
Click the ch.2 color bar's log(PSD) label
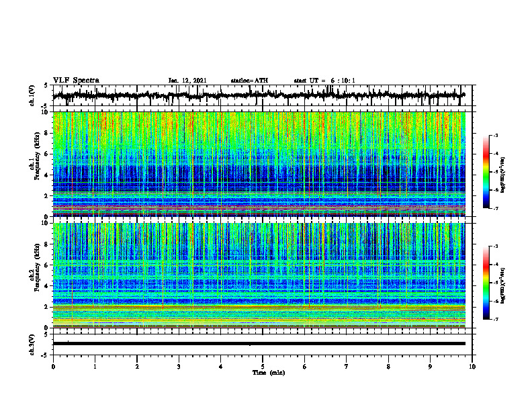503,285
